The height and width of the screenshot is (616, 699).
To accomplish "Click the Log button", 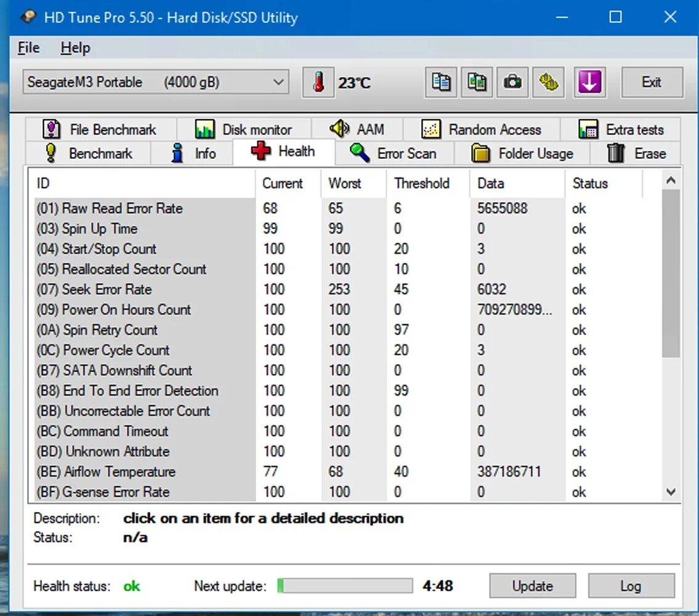I will (631, 586).
